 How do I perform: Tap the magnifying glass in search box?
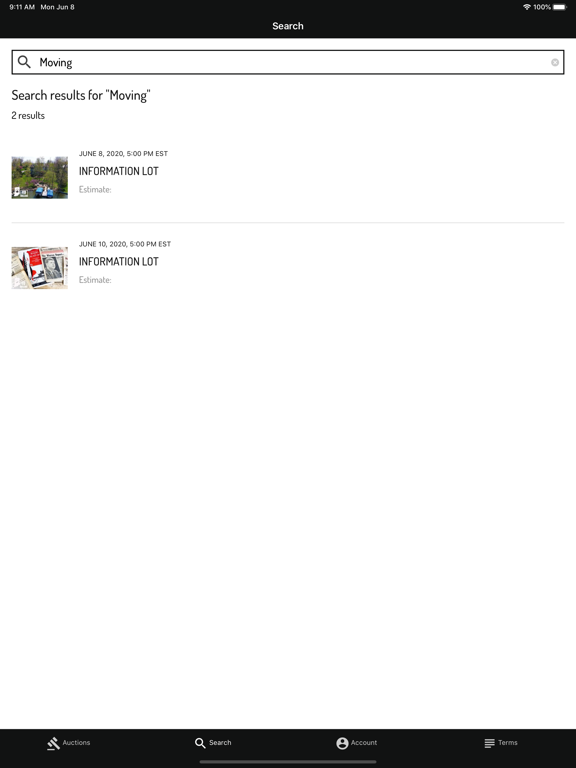24,62
